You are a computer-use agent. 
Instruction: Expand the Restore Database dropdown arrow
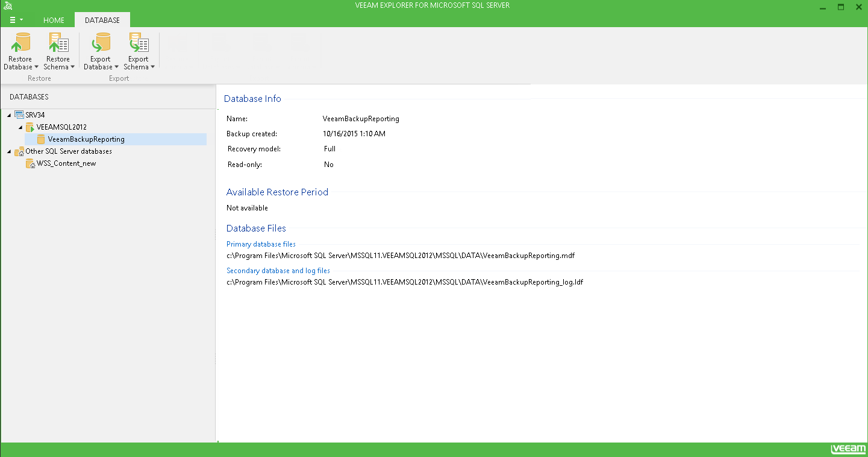pos(37,67)
